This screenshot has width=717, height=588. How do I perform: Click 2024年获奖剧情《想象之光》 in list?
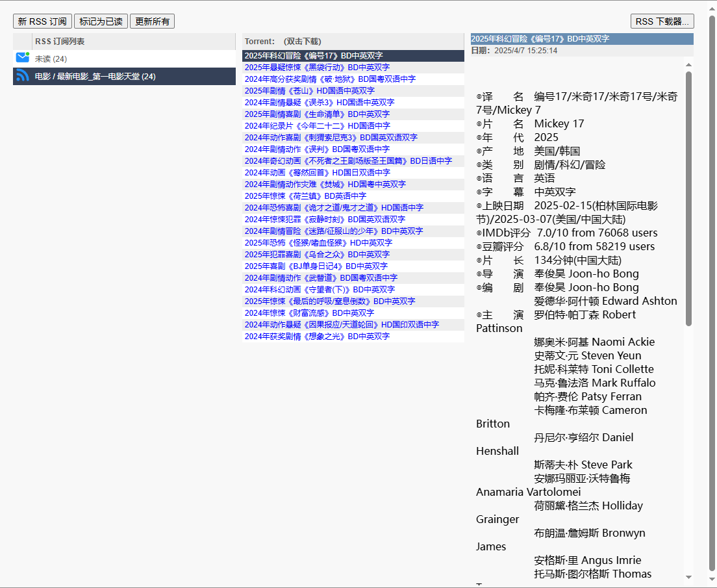tap(317, 337)
